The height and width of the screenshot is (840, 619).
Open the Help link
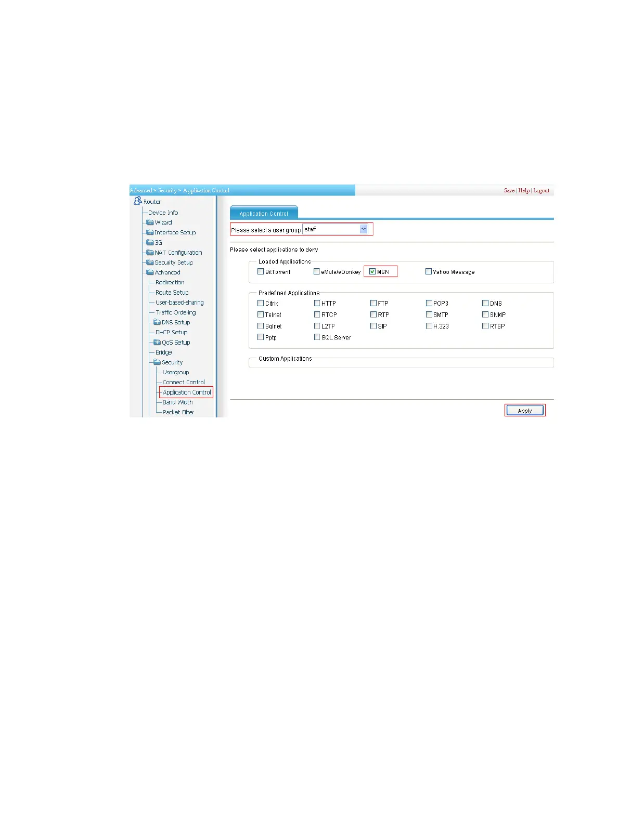pyautogui.click(x=524, y=190)
